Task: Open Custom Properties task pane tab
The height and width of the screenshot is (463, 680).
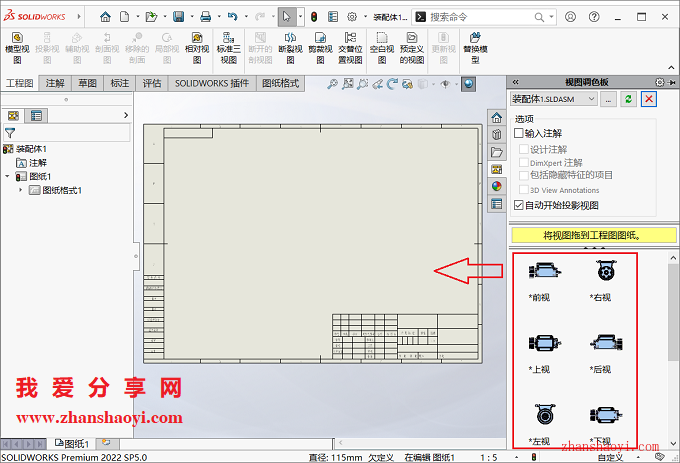Action: point(497,204)
